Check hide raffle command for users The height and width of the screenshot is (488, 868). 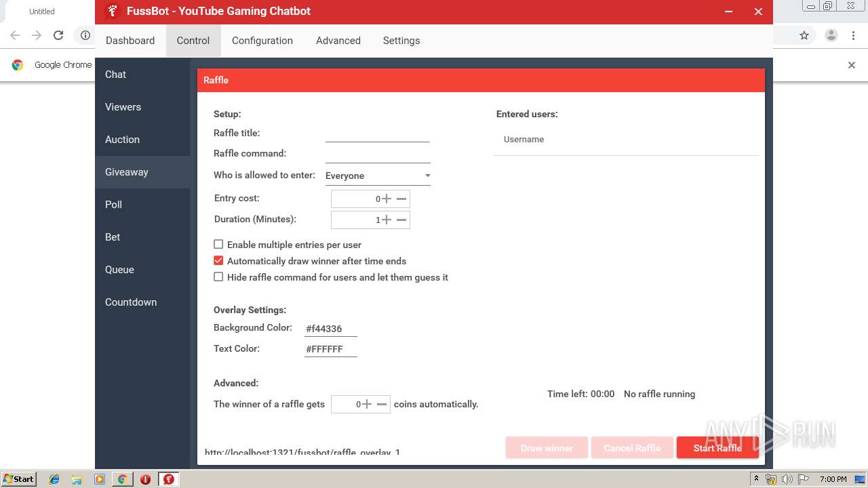[218, 277]
